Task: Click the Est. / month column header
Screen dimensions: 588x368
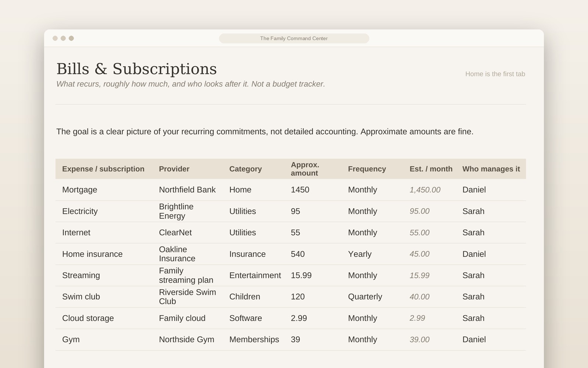Action: pyautogui.click(x=431, y=169)
